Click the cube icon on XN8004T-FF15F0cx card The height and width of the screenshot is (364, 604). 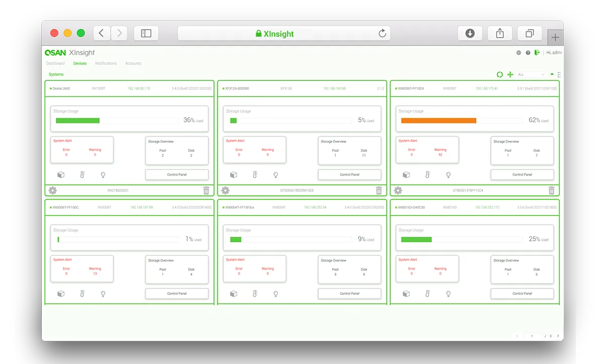tap(234, 294)
